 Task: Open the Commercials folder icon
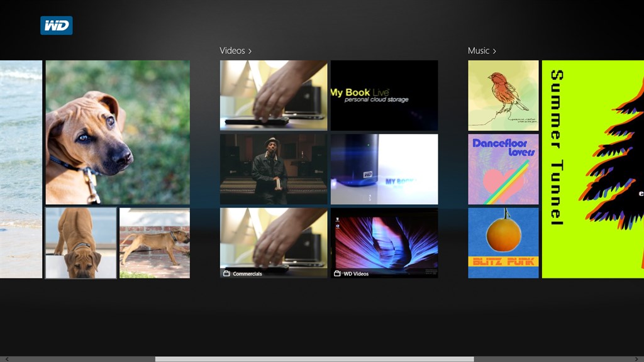(x=226, y=273)
